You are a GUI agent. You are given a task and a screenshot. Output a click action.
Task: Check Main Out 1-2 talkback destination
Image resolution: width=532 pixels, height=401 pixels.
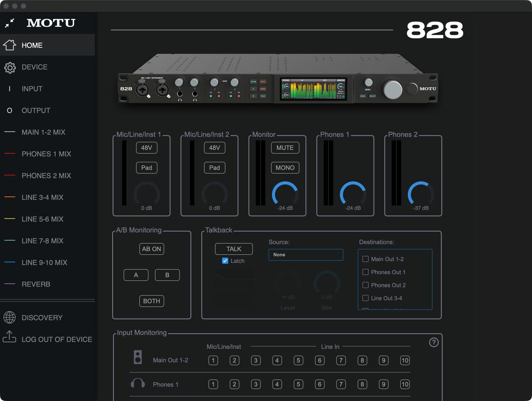[x=366, y=259]
